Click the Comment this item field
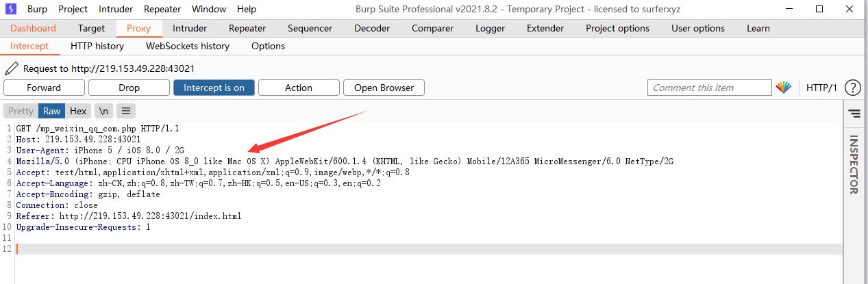This screenshot has width=868, height=284. 710,88
